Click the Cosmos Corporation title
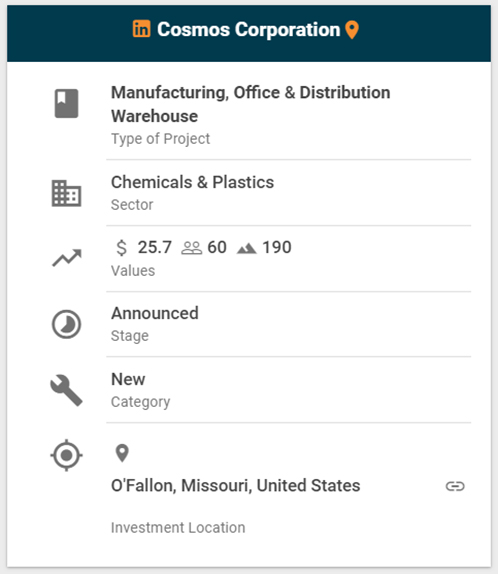The image size is (498, 574). click(249, 29)
